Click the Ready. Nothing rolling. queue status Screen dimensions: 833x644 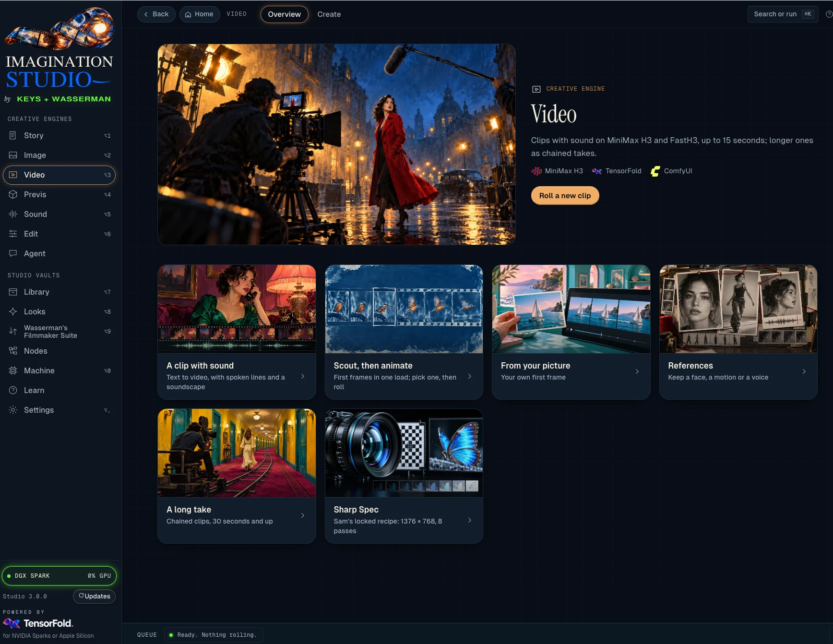214,634
